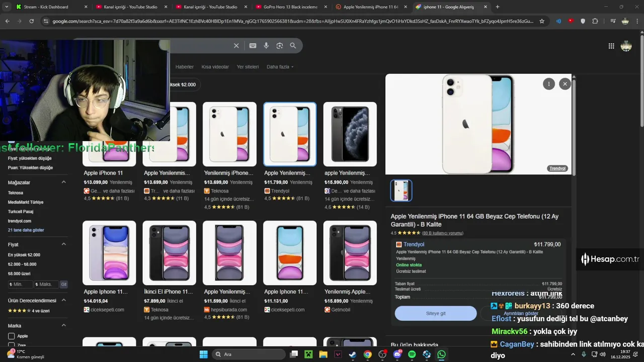
Task: Filter by trendyol.com store
Action: coord(20,221)
